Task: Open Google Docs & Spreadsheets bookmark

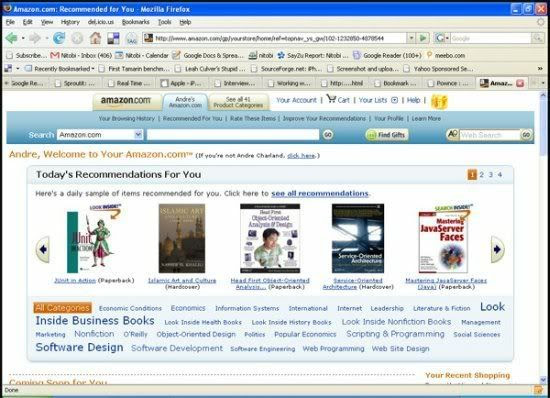Action: pyautogui.click(x=208, y=55)
